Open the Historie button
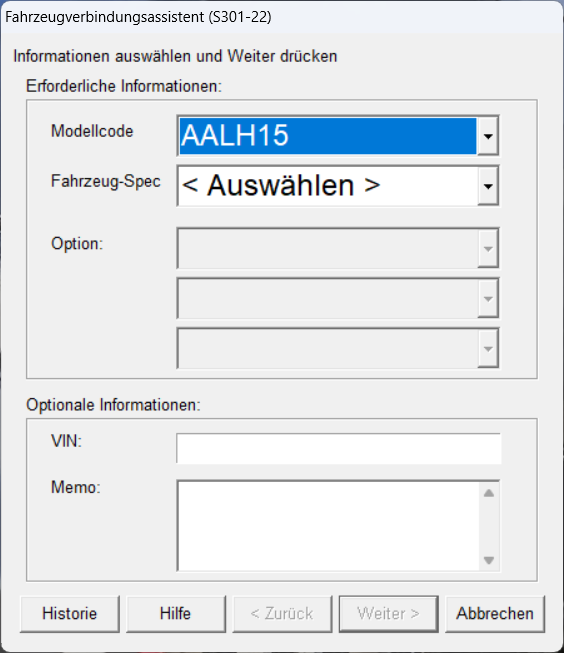Screen dimensions: 564x653 (70, 614)
